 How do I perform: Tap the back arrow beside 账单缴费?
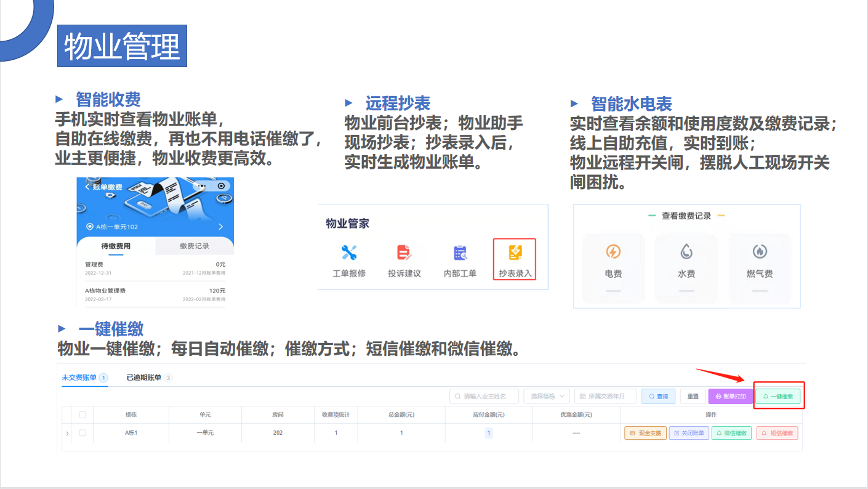pyautogui.click(x=87, y=187)
